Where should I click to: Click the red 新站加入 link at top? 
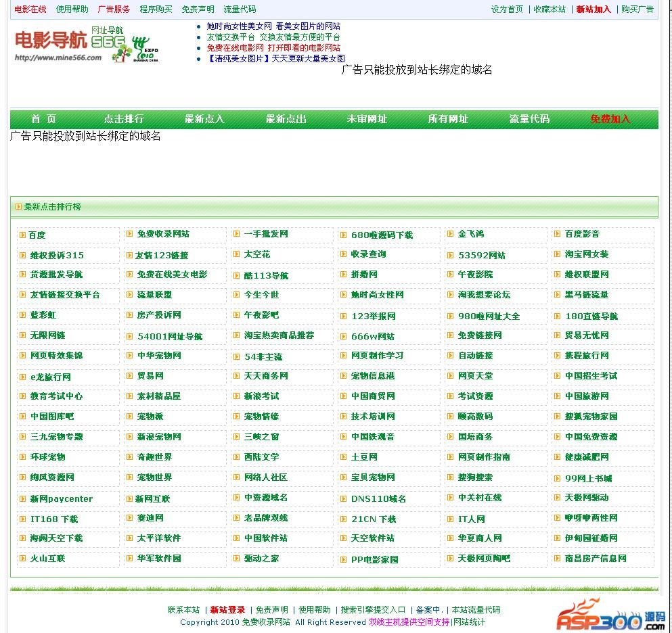coord(593,9)
